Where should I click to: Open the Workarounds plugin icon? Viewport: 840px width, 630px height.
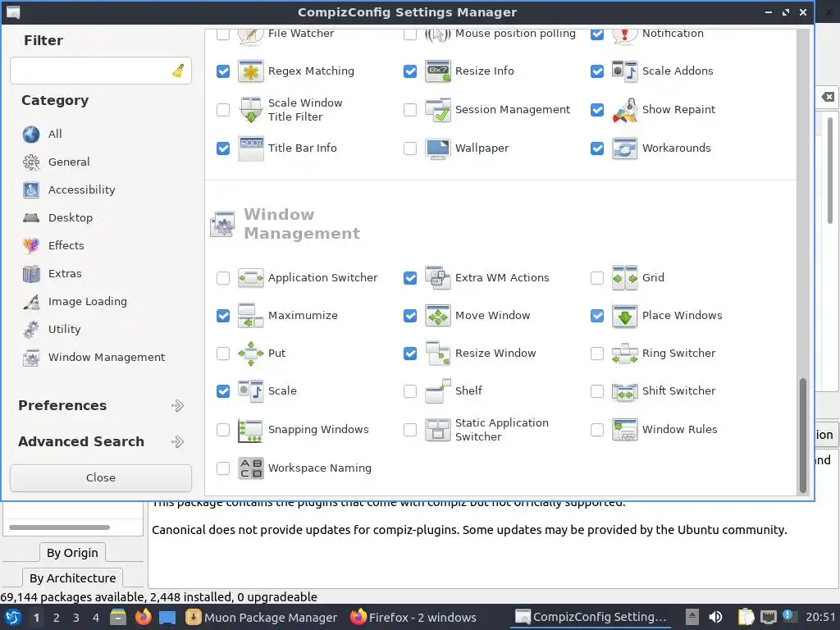[x=624, y=148]
